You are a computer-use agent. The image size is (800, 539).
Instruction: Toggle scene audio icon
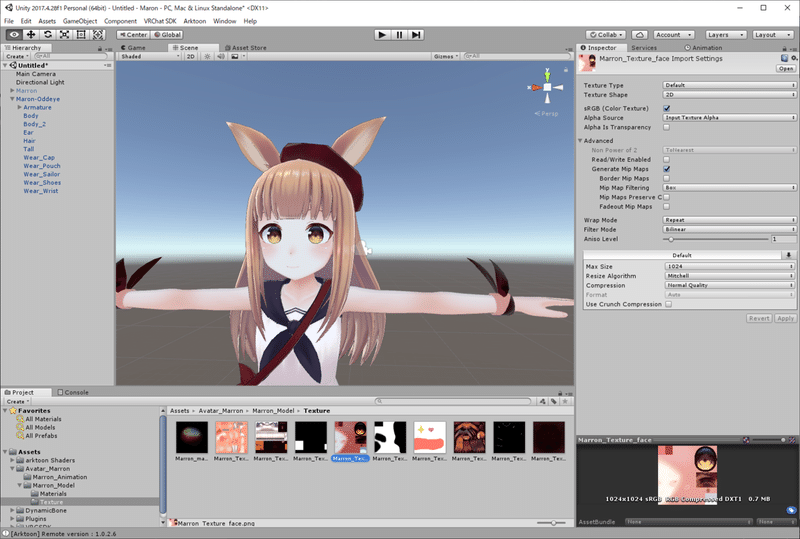pyautogui.click(x=220, y=56)
